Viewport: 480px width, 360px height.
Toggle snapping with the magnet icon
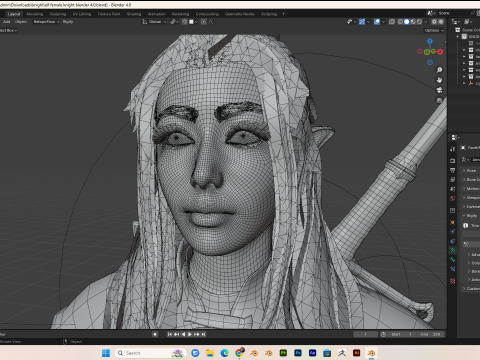click(185, 22)
